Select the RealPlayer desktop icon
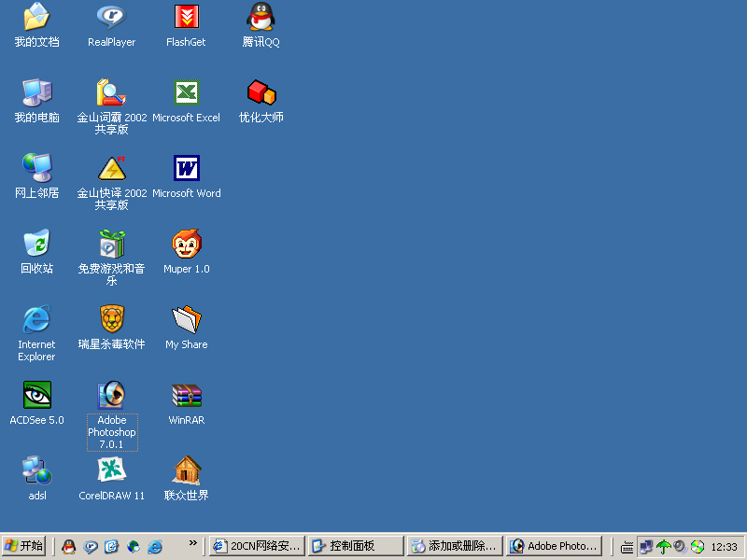The image size is (747, 560). tap(111, 17)
